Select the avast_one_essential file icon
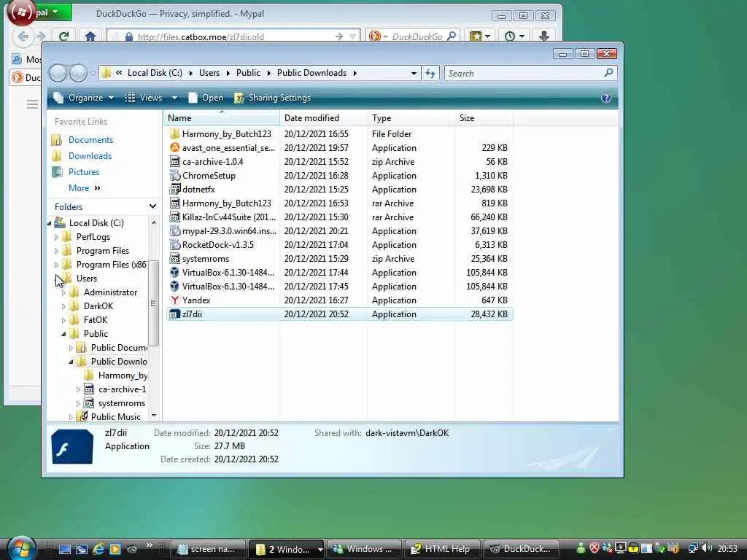Screen dimensions: 747x560 pos(175,147)
